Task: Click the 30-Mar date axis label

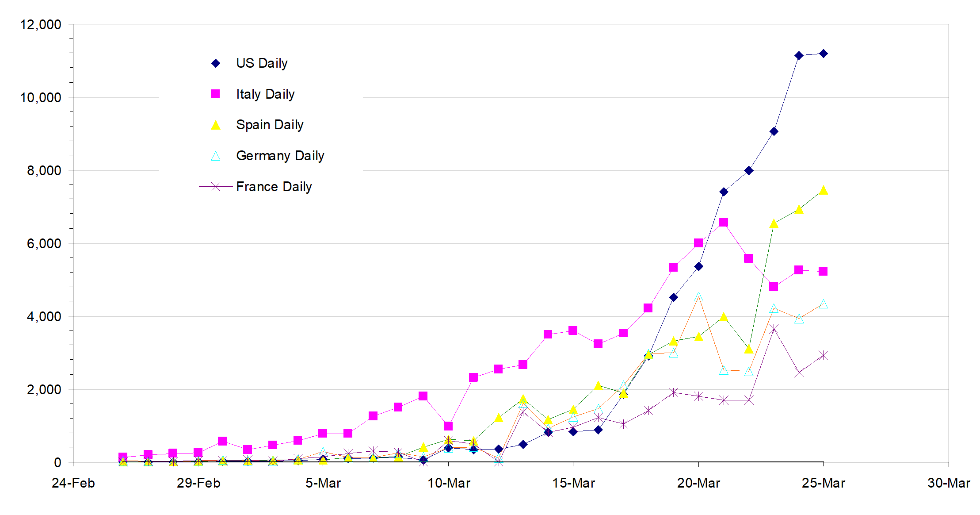Action: [x=949, y=483]
